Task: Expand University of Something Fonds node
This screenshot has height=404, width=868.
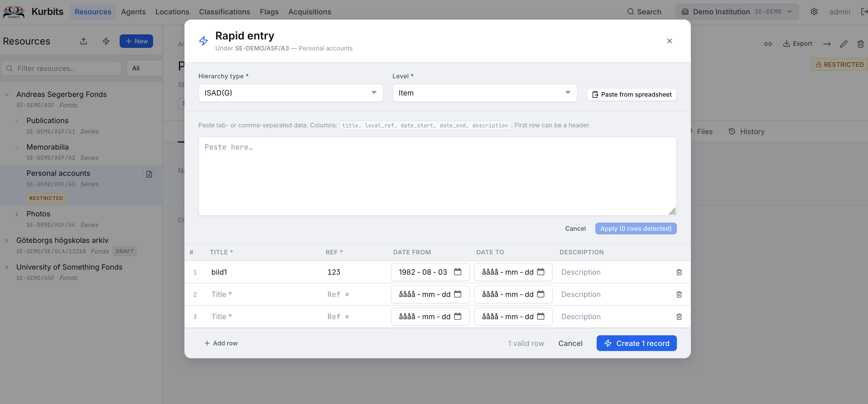Action: click(x=7, y=267)
